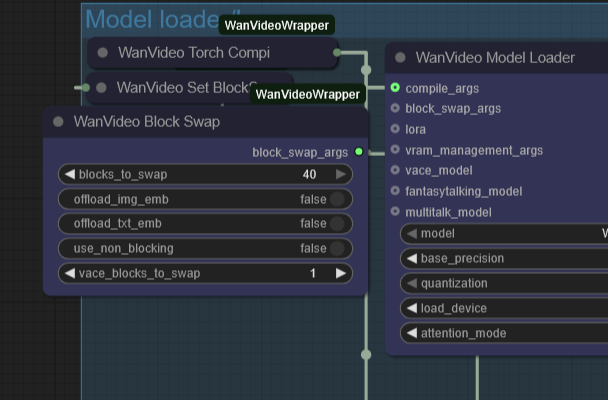Select the WanVideo Torch Compile node title

click(194, 53)
